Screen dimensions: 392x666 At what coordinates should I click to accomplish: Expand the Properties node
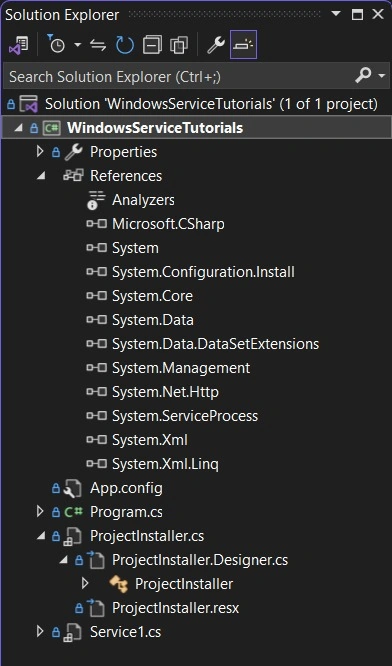(40, 152)
